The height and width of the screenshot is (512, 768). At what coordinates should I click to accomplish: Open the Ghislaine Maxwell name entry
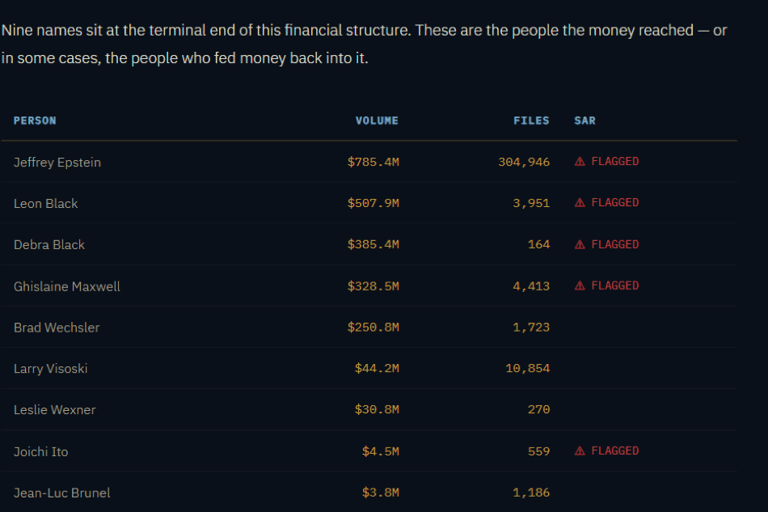(67, 286)
